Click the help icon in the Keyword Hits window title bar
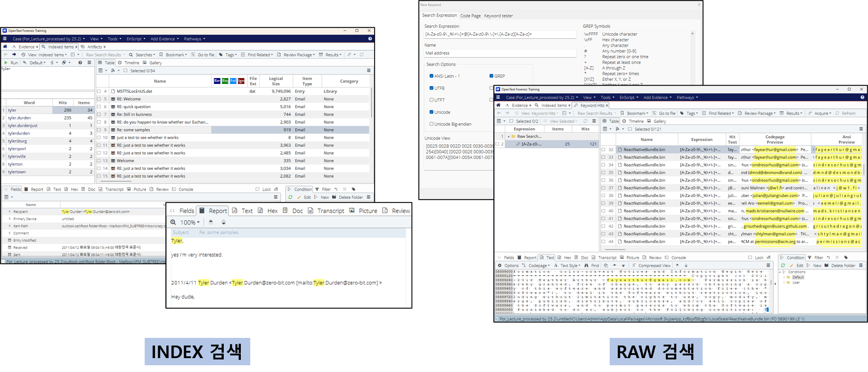The height and width of the screenshot is (372, 868). tap(862, 97)
